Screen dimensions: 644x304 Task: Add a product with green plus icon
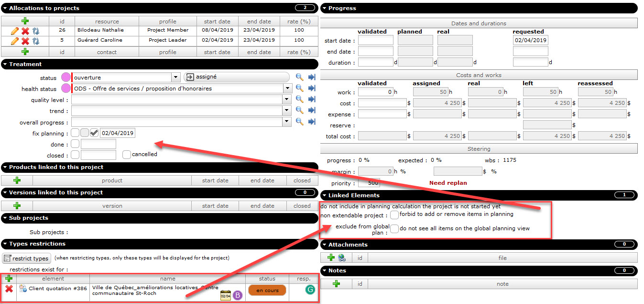pyautogui.click(x=17, y=180)
